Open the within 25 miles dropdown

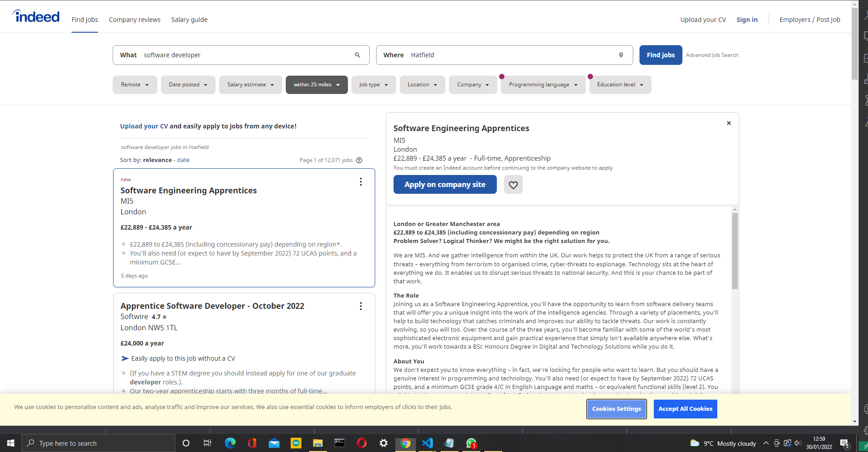click(x=317, y=85)
